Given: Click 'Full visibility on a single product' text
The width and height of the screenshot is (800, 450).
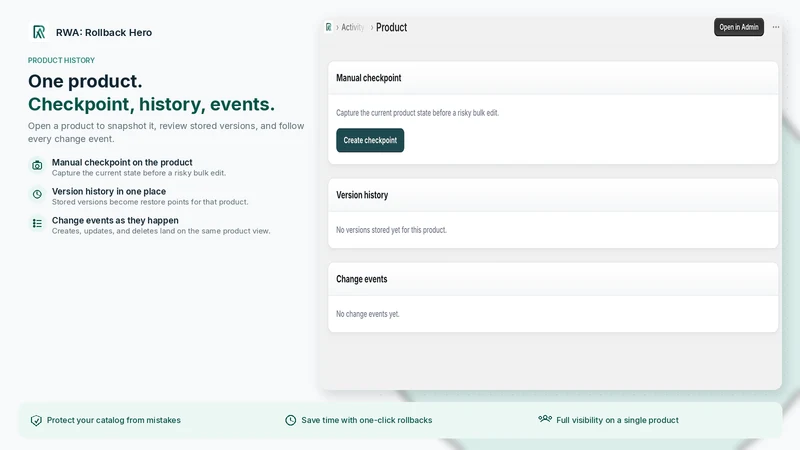Looking at the screenshot, I should coord(617,420).
